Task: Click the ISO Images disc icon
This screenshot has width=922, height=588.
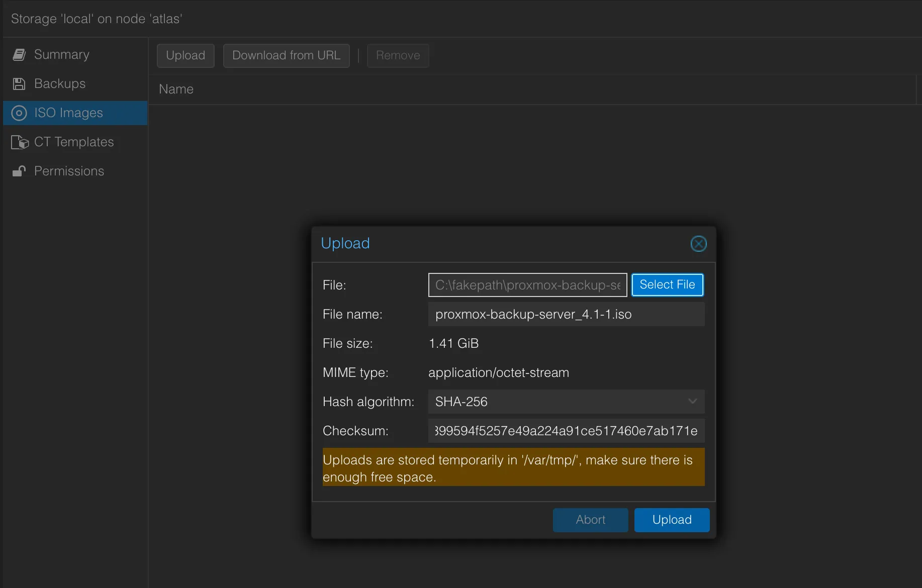Action: point(19,113)
